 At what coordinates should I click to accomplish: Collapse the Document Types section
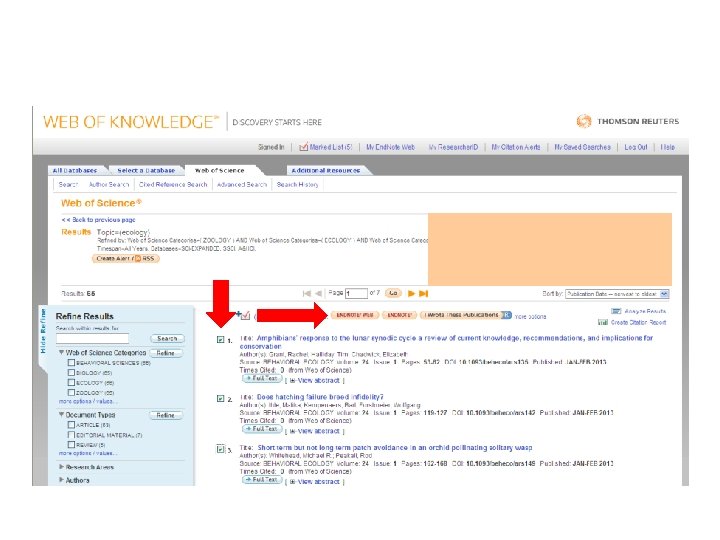[x=61, y=415]
